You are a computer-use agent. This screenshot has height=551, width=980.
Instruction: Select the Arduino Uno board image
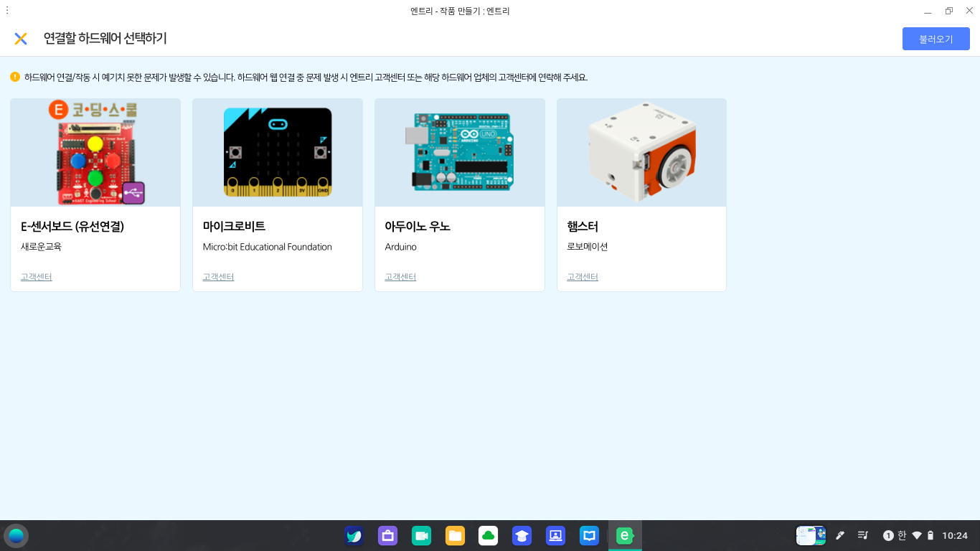[x=460, y=153]
